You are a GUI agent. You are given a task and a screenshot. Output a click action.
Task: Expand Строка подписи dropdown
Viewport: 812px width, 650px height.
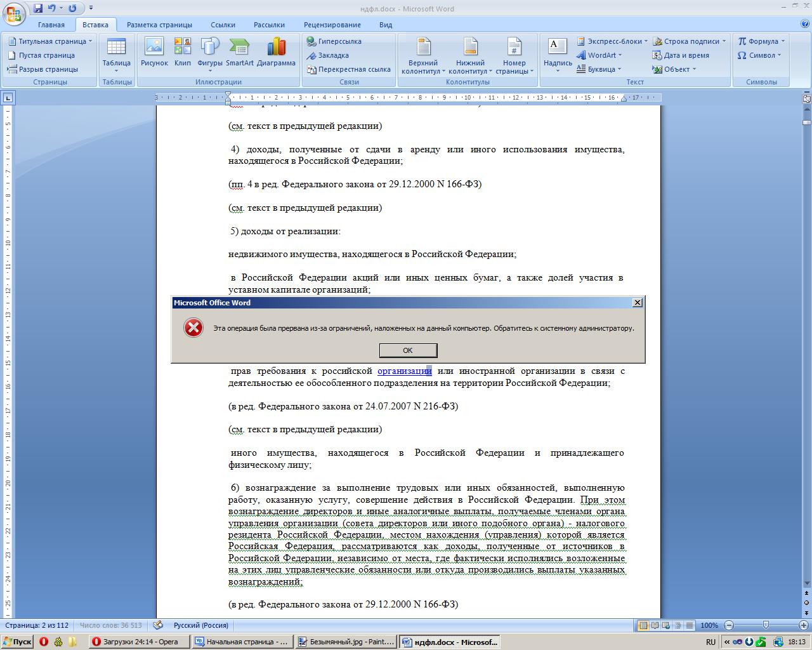(690, 41)
